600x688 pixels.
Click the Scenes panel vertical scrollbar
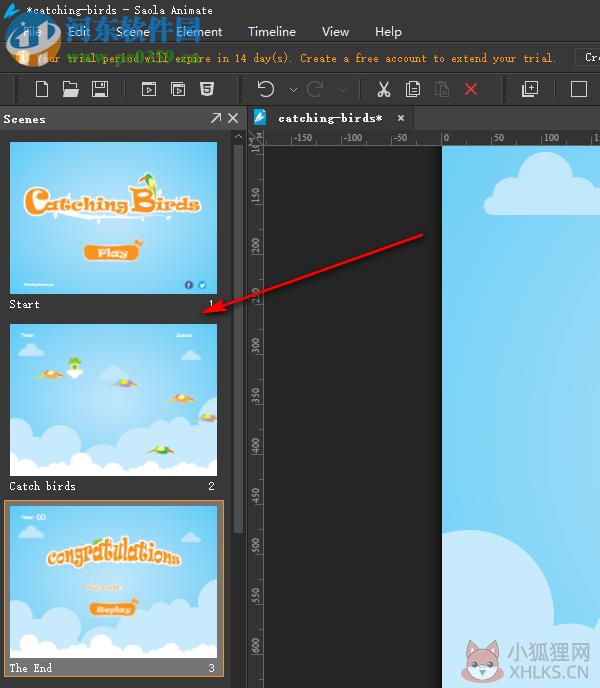(238, 338)
